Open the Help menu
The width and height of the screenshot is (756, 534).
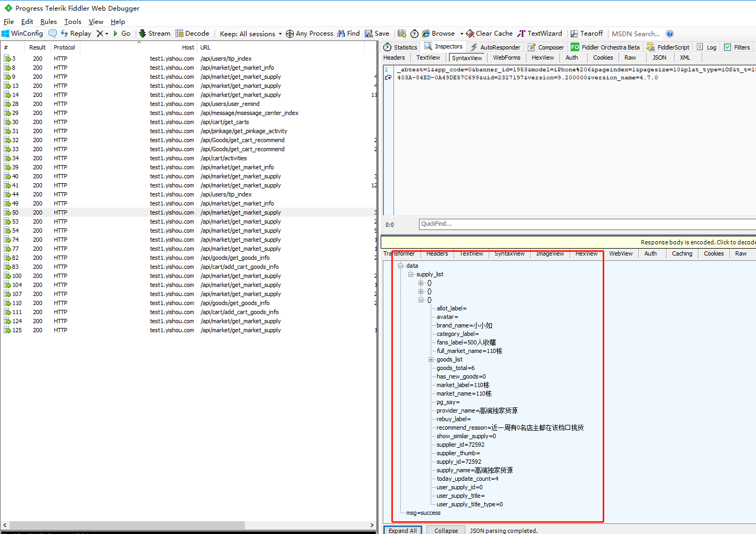click(x=118, y=22)
